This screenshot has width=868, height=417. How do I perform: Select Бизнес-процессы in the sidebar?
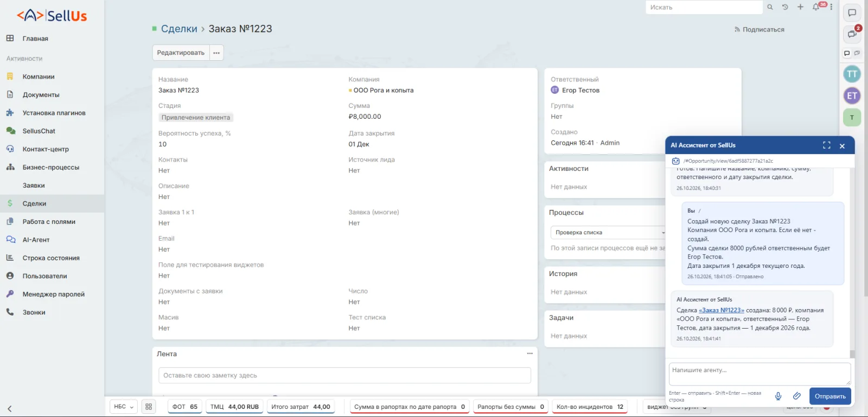[51, 168]
